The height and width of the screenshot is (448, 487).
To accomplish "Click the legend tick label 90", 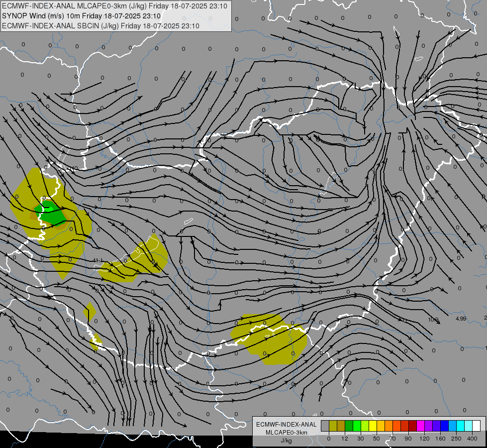I will [x=408, y=439].
